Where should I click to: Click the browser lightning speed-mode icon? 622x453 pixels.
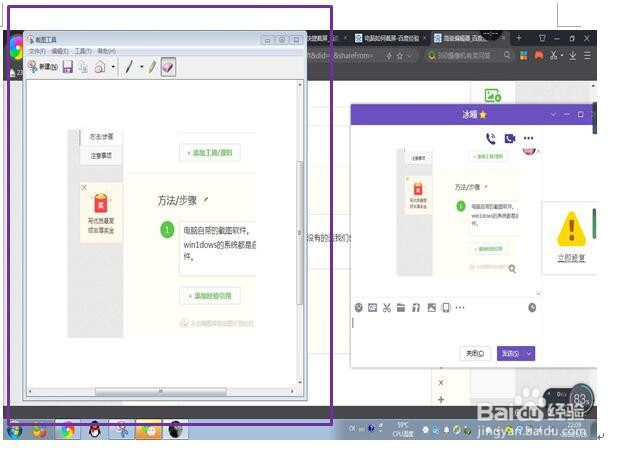[x=389, y=56]
